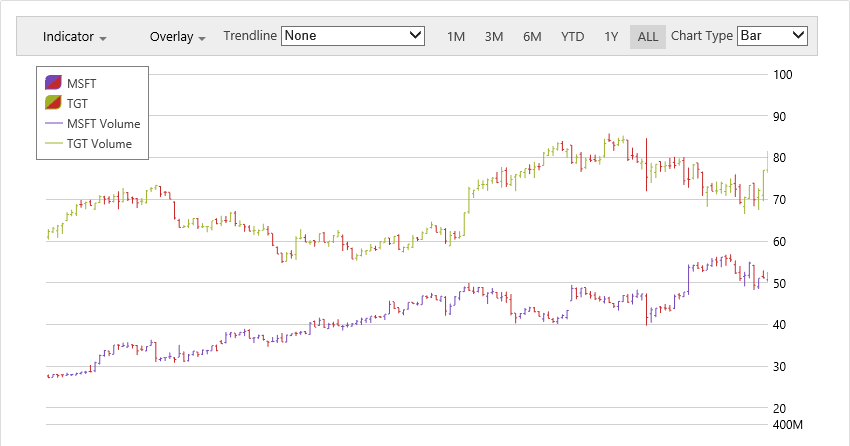Select the YTD time range
Screen dimensions: 850x446
click(x=572, y=37)
